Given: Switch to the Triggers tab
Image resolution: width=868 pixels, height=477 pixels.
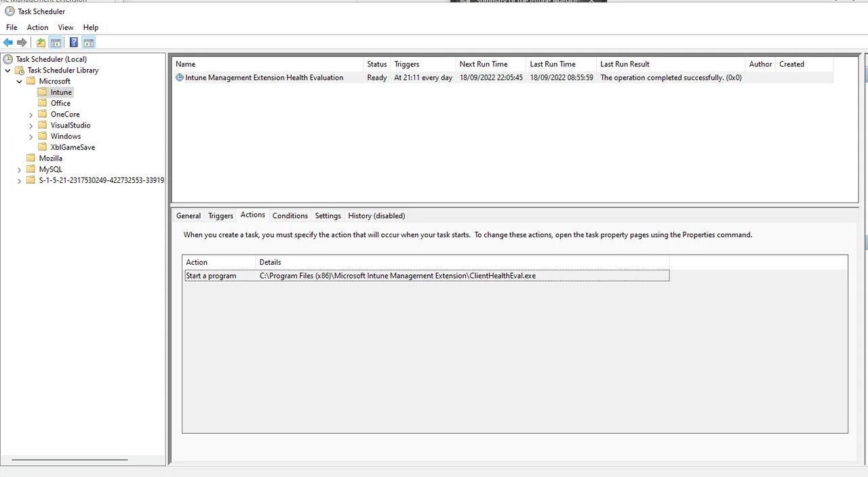Looking at the screenshot, I should click(x=220, y=215).
